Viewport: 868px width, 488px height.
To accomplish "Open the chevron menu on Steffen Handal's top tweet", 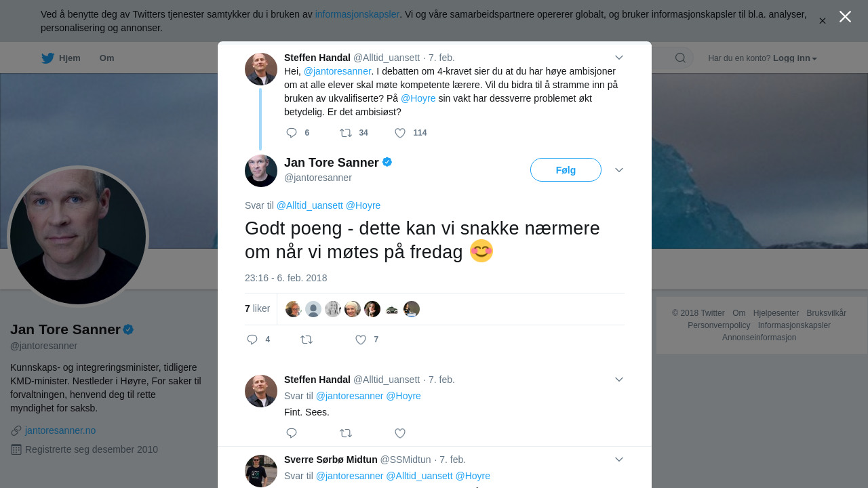I will point(618,58).
